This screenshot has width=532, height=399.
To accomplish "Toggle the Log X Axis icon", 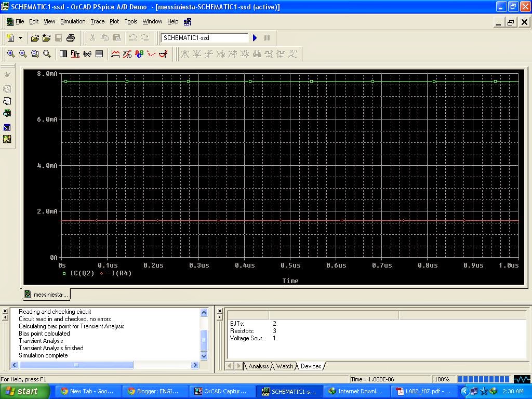I will tap(63, 54).
